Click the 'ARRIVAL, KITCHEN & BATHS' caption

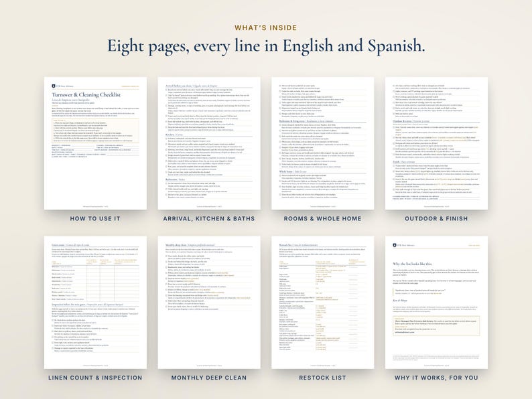point(209,219)
